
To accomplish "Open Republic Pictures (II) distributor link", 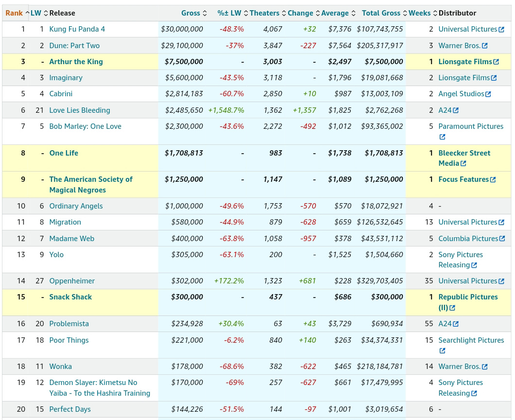I will [468, 302].
